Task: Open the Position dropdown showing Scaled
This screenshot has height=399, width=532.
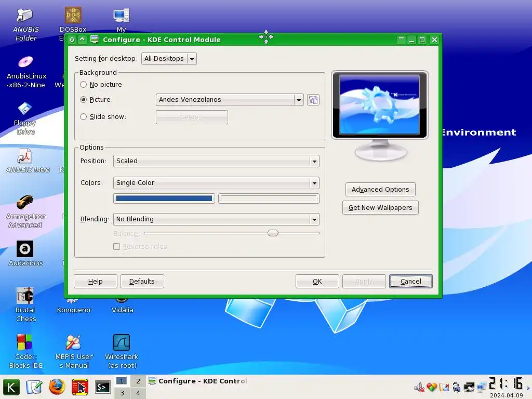Action: [216, 161]
